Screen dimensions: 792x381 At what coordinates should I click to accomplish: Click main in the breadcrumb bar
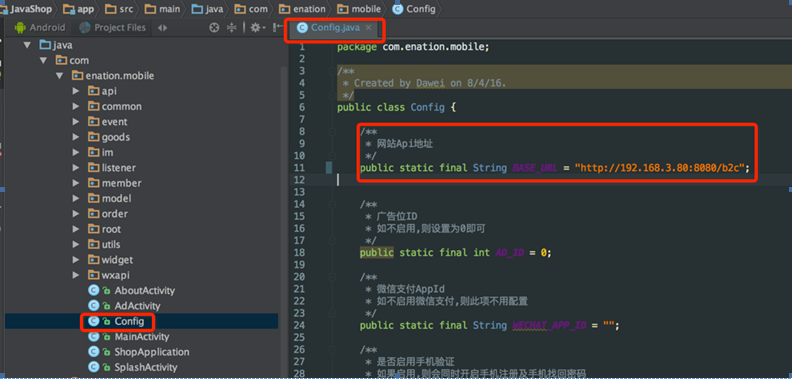tap(162, 9)
